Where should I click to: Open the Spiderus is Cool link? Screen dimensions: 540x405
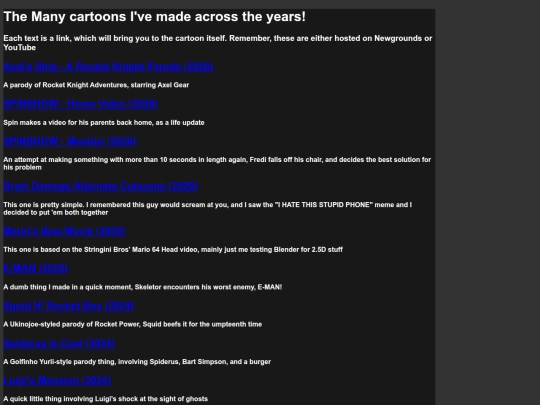click(x=59, y=344)
